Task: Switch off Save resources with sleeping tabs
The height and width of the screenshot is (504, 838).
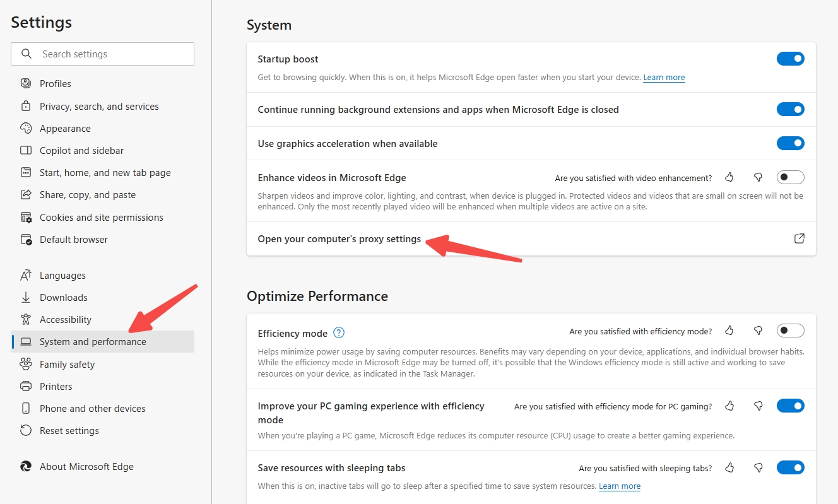Action: (790, 467)
